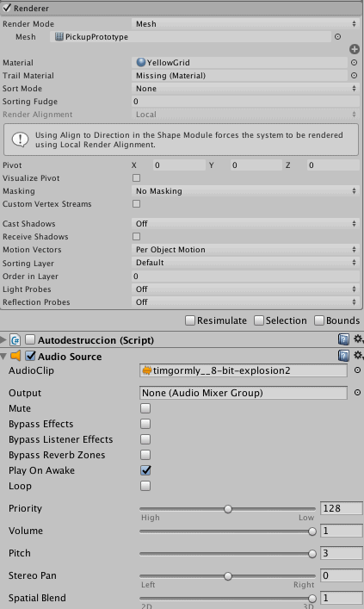Open Autodestruccion script gear settings

point(358,339)
